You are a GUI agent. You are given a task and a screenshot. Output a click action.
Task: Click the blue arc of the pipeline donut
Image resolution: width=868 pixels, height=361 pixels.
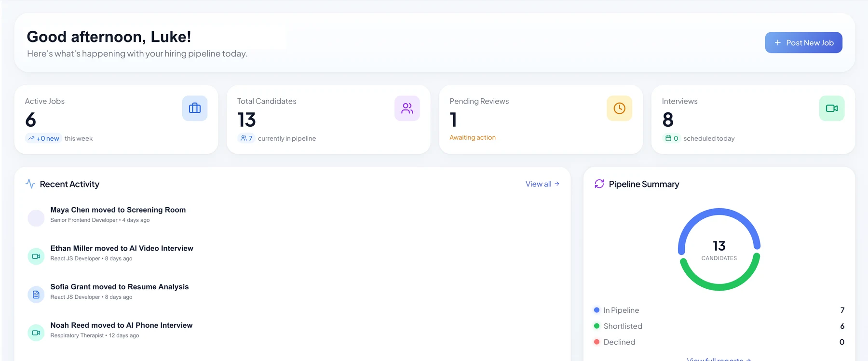(719, 212)
